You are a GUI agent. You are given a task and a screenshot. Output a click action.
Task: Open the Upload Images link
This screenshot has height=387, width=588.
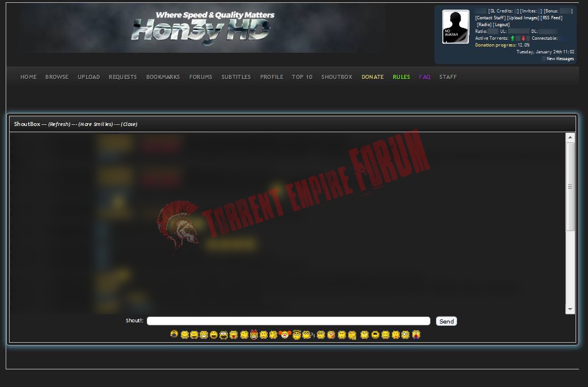click(x=523, y=18)
